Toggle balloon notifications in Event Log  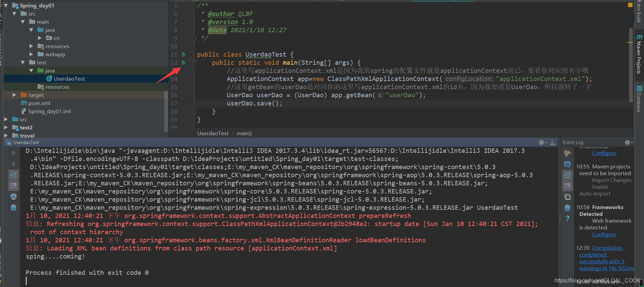(x=567, y=164)
